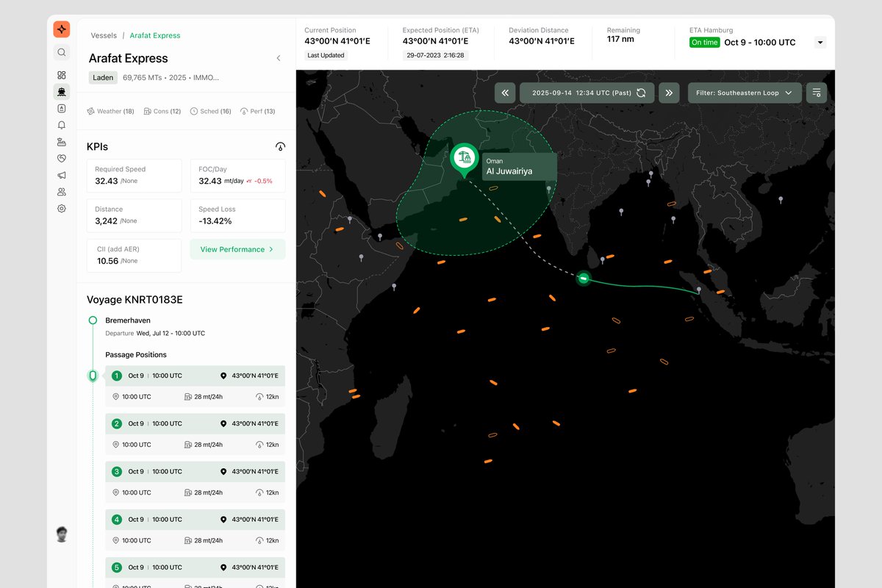Viewport: 882px width, 588px height.
Task: Click the Al Juwairiya port pin icon
Action: coord(464,160)
